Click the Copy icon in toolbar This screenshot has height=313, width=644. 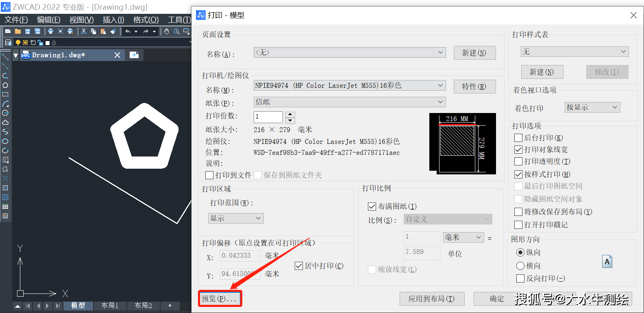pos(94,31)
